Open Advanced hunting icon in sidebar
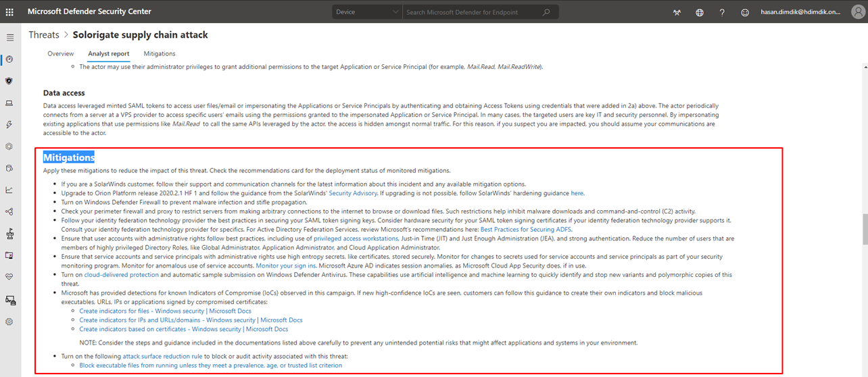This screenshot has height=377, width=868. click(x=9, y=168)
